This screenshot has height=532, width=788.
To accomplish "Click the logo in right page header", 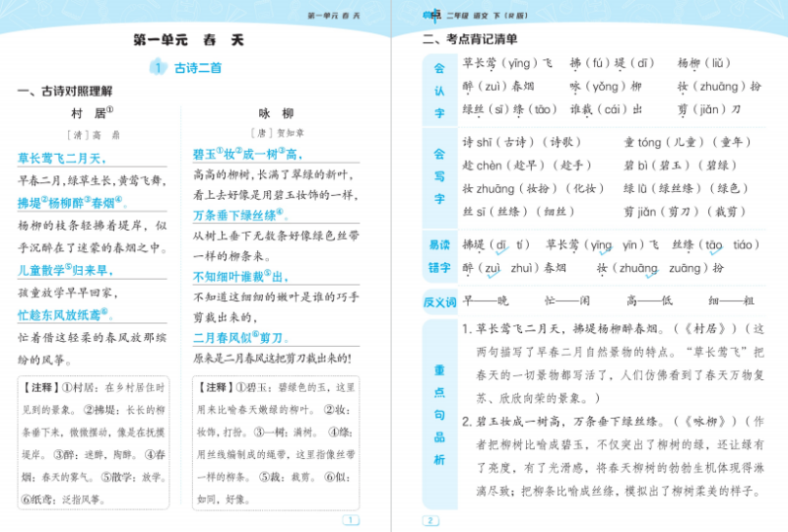I will (431, 14).
